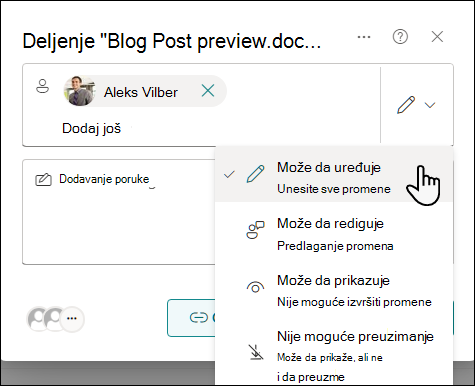475x386 pixels.
Task: Click the pencil permission icon next to recipients
Action: 406,105
